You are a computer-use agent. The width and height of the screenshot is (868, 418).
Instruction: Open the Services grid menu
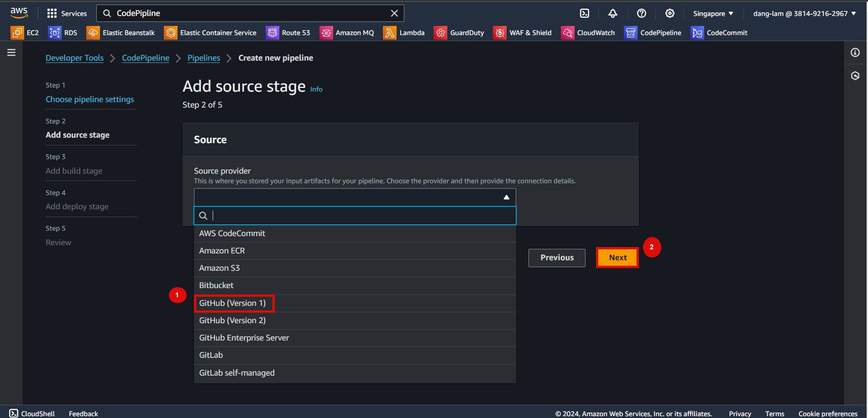click(67, 13)
